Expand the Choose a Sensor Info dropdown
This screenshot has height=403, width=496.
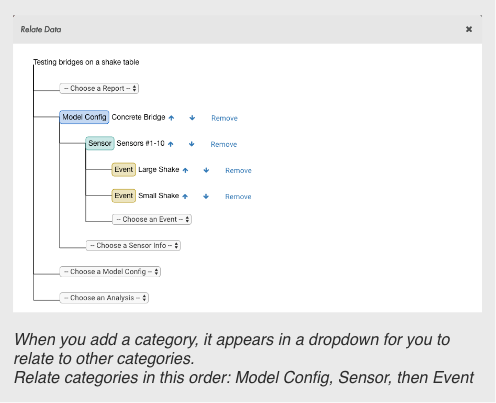coord(133,245)
